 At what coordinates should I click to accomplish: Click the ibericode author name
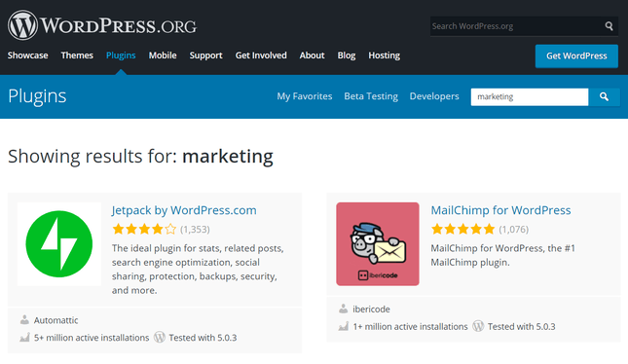[371, 309]
